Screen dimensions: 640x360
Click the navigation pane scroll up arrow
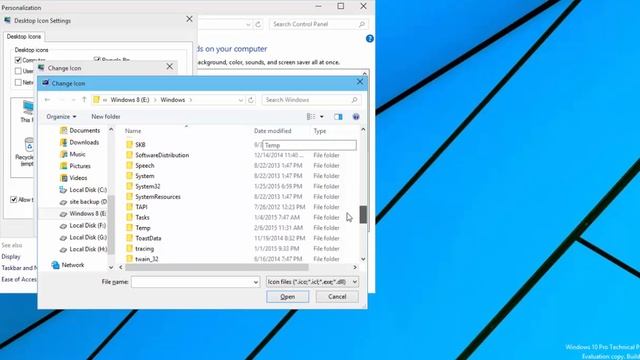coord(111,129)
